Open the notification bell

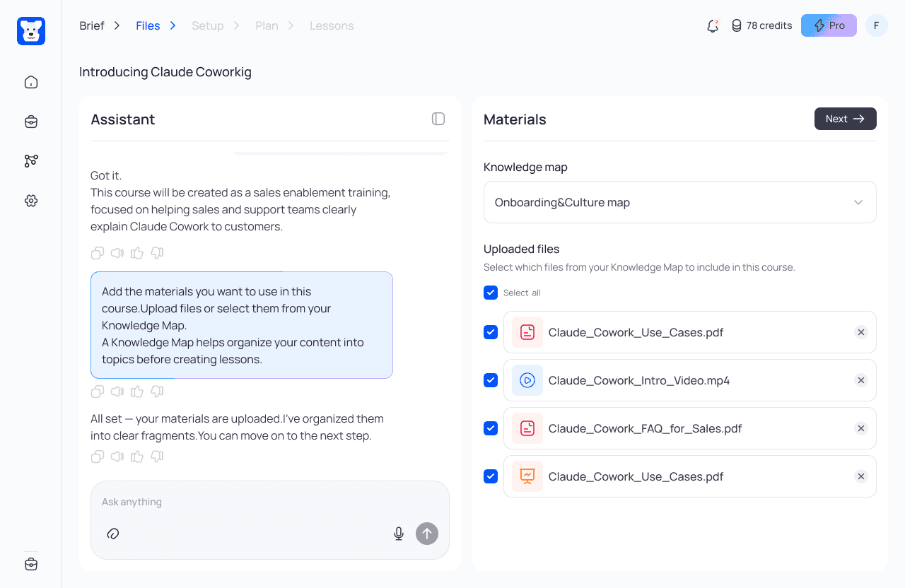[x=712, y=25]
